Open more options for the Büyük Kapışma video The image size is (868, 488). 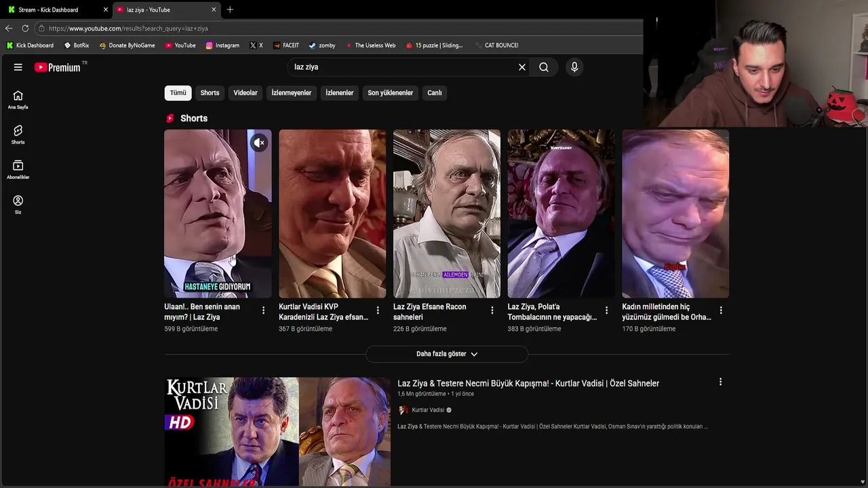(x=720, y=382)
